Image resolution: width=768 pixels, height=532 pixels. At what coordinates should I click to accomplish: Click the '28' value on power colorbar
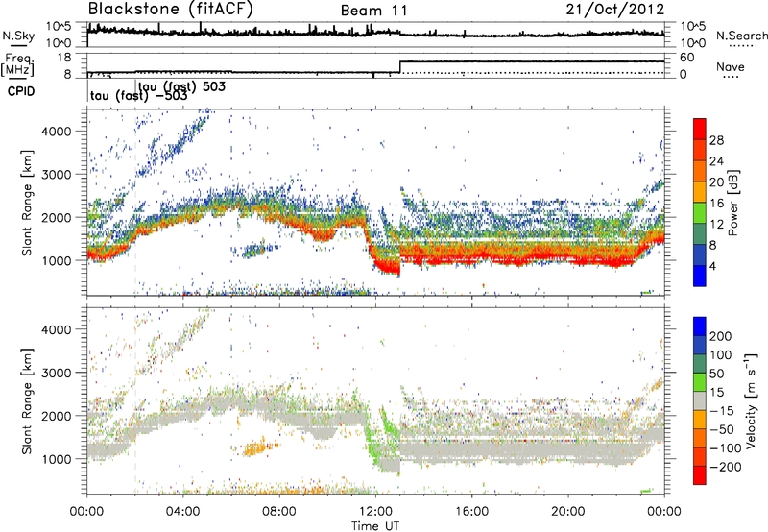[x=716, y=140]
